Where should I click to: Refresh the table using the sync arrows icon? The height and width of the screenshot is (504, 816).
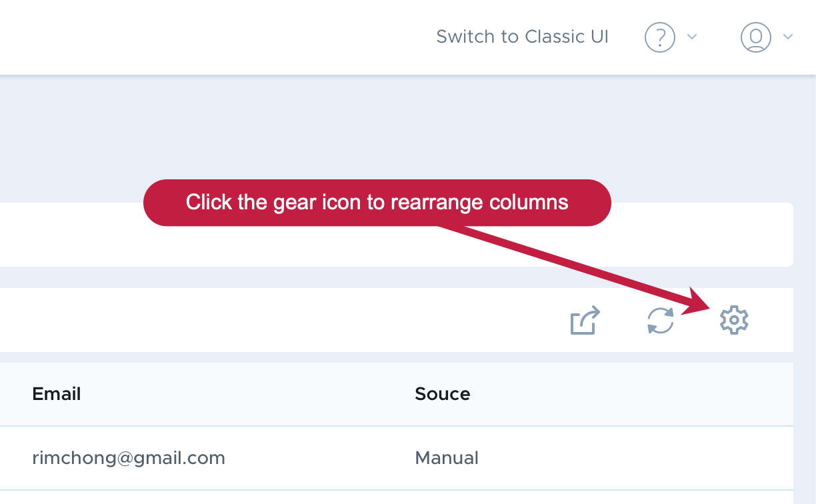pyautogui.click(x=661, y=321)
